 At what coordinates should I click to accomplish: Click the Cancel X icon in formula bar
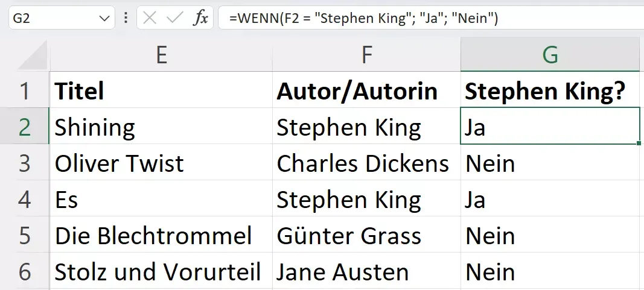(150, 18)
